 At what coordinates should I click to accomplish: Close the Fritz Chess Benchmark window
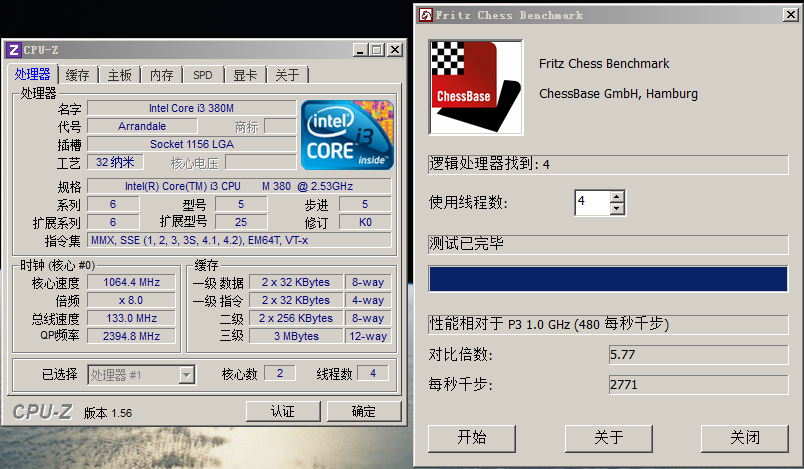click(791, 15)
